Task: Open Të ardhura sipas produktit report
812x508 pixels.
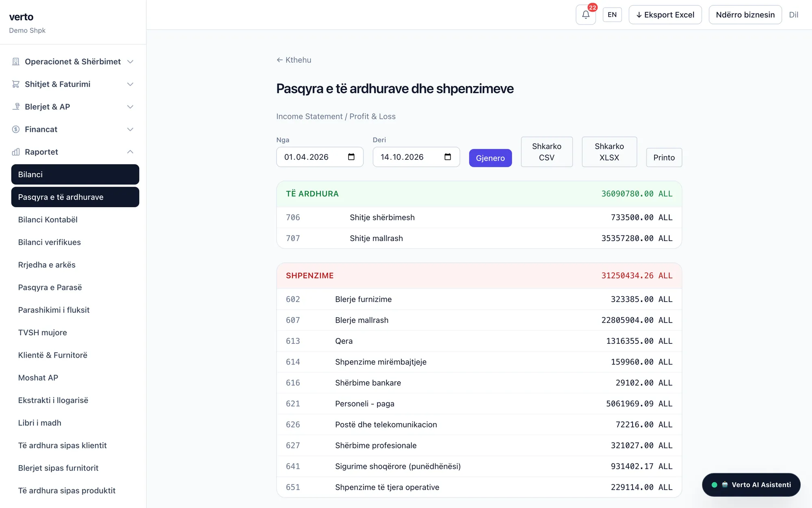Action: click(75, 490)
